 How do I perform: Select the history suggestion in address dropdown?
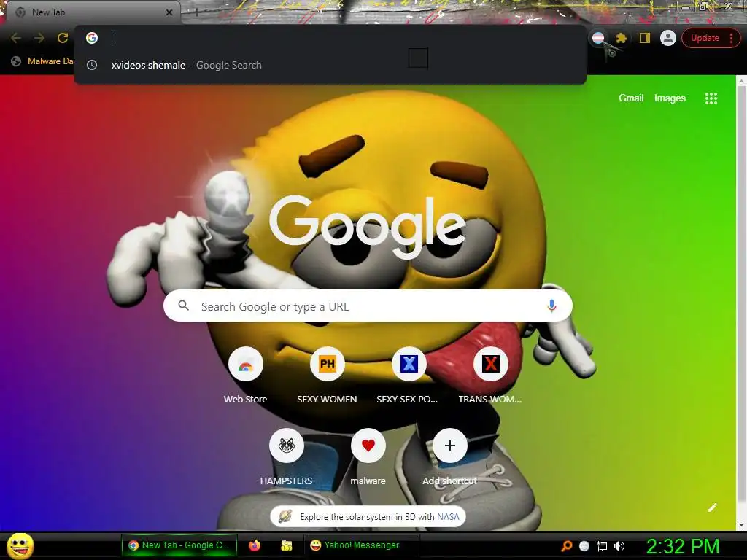point(330,65)
